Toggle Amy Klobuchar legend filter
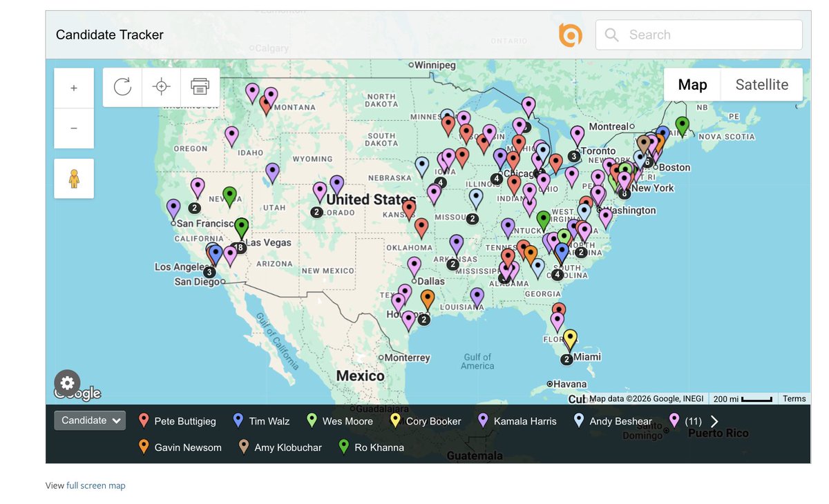This screenshot has width=829, height=504. 280,447
